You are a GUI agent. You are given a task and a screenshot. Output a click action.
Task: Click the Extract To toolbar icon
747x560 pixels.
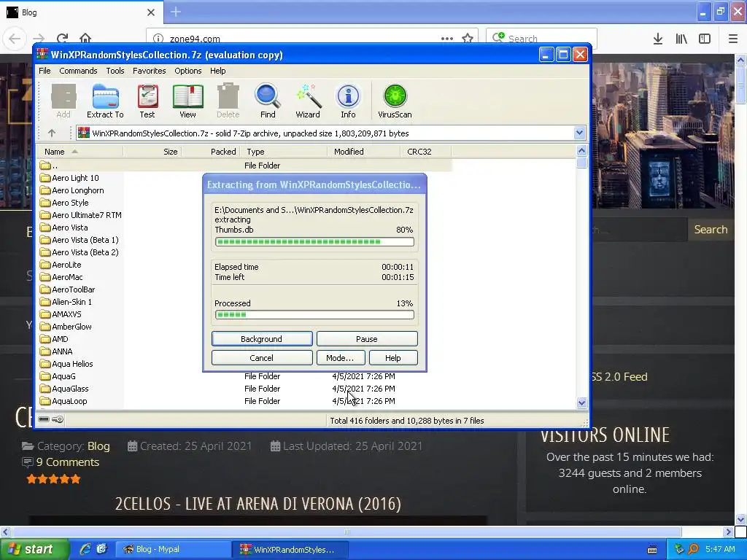point(105,101)
